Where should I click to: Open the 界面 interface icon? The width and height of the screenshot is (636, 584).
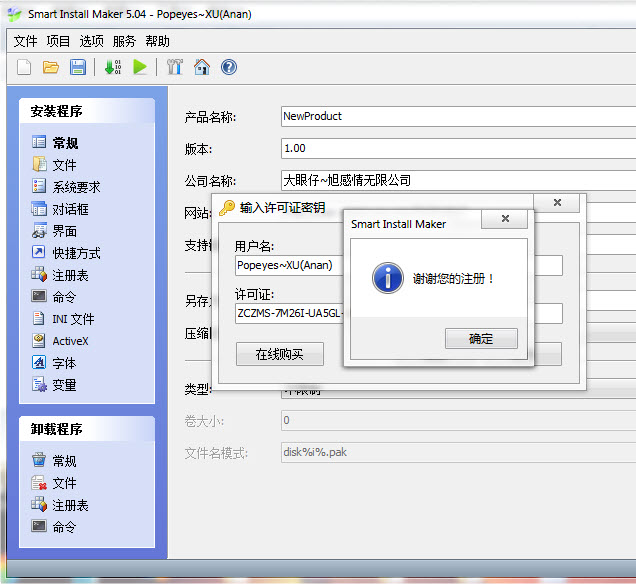[39, 230]
